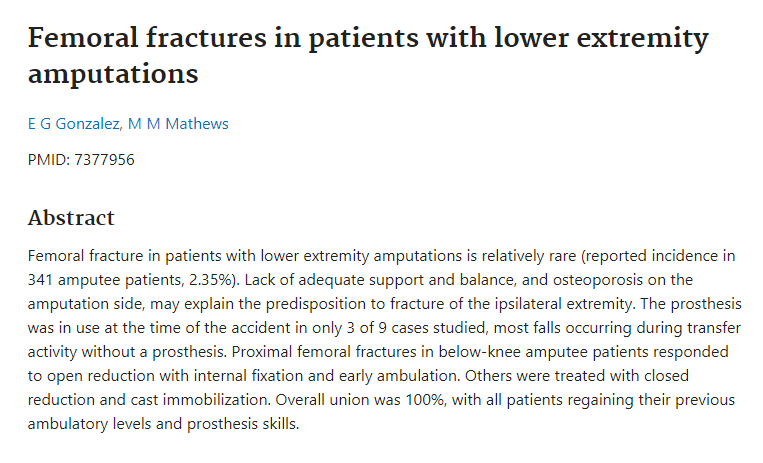Click the 'PMID:' label text
Viewport: 763px width, 463px height.
coord(49,160)
